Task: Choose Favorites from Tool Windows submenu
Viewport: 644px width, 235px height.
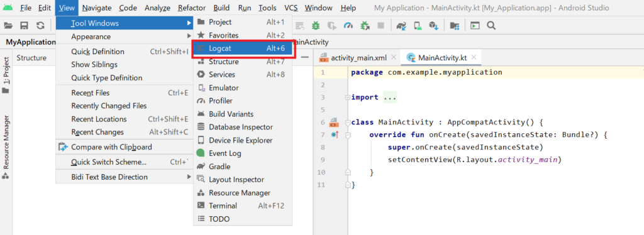Action: coord(243,35)
